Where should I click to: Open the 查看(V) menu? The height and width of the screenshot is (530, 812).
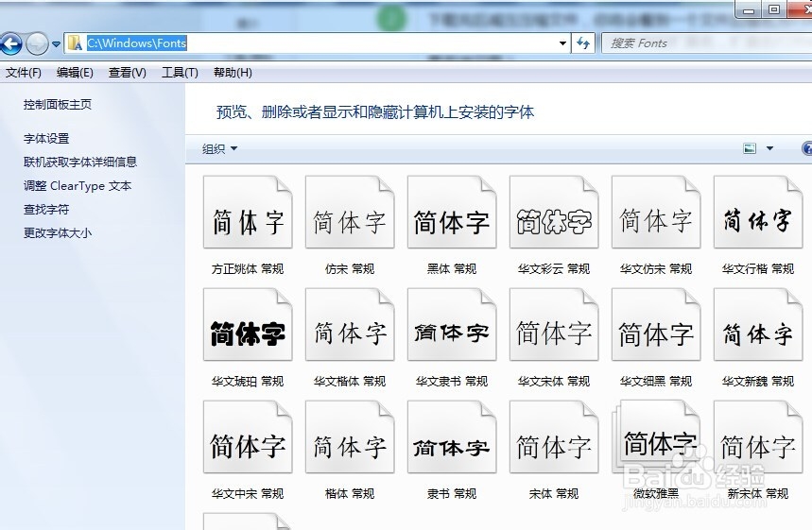click(x=128, y=73)
